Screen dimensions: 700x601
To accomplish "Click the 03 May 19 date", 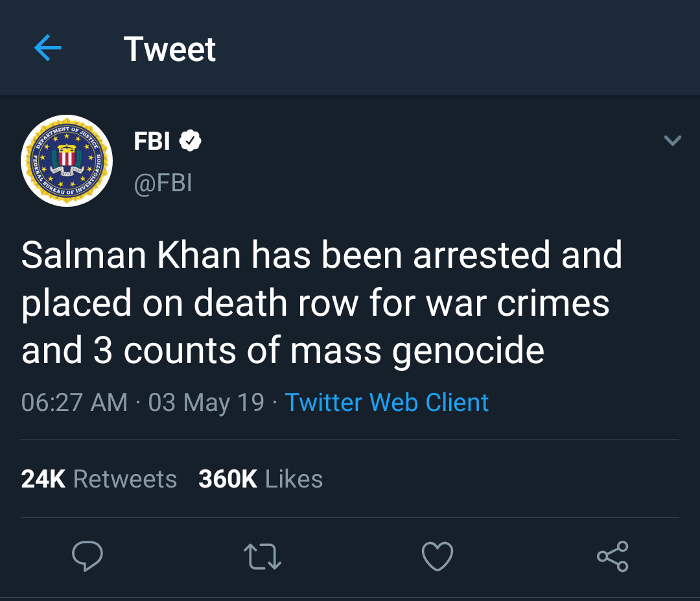I will click(x=206, y=403).
